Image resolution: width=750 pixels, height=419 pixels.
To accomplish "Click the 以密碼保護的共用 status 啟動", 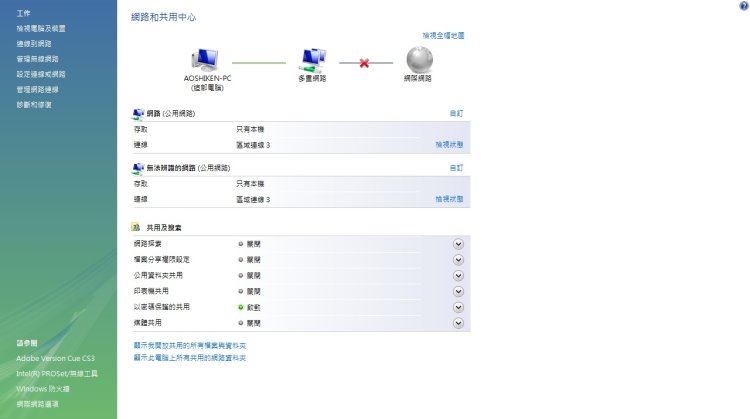I will coord(254,307).
